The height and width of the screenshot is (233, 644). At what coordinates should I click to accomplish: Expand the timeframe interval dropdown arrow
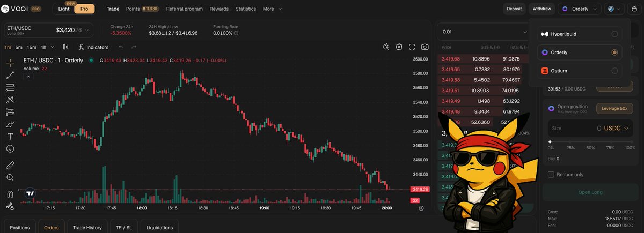(x=53, y=47)
